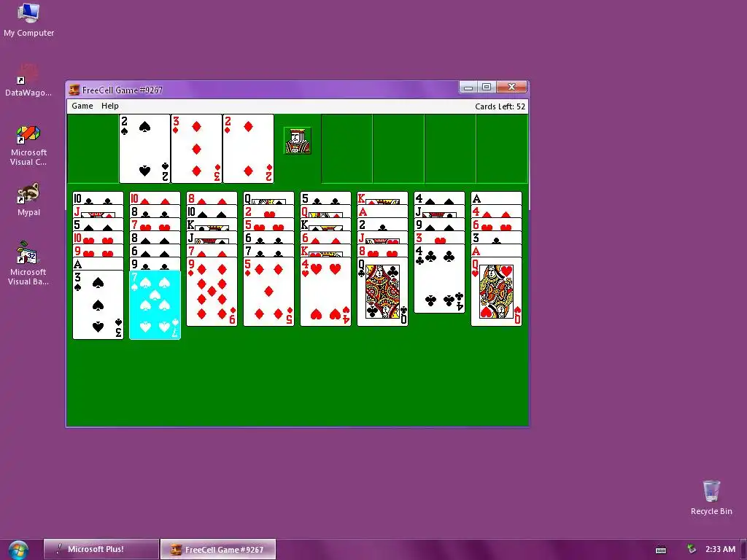Switch to Microsoft Plus! taskbar button

pos(101,549)
